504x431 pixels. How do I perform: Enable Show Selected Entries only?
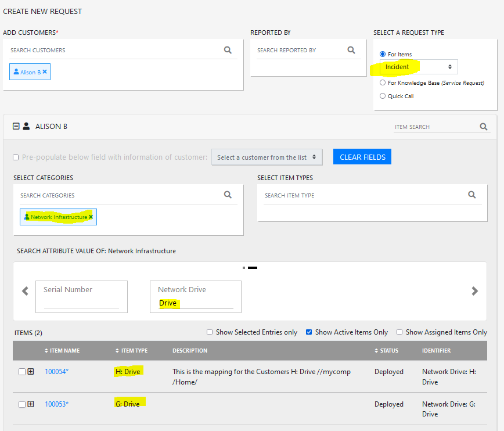pos(210,332)
